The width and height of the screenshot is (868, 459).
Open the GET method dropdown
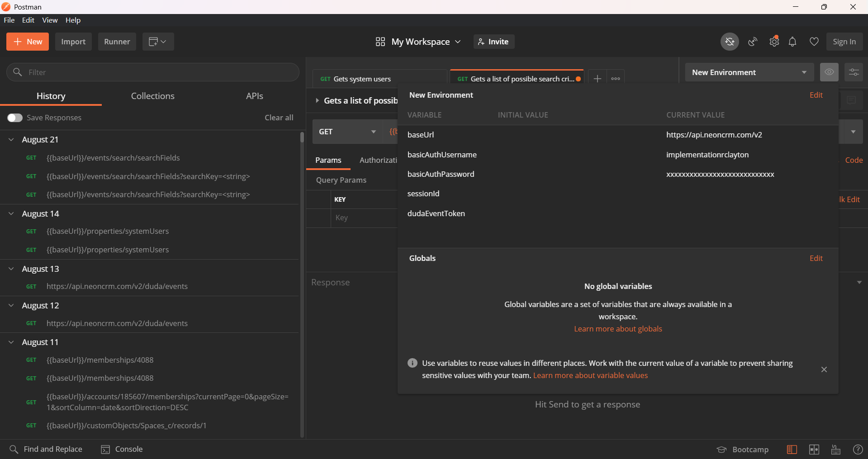click(347, 132)
